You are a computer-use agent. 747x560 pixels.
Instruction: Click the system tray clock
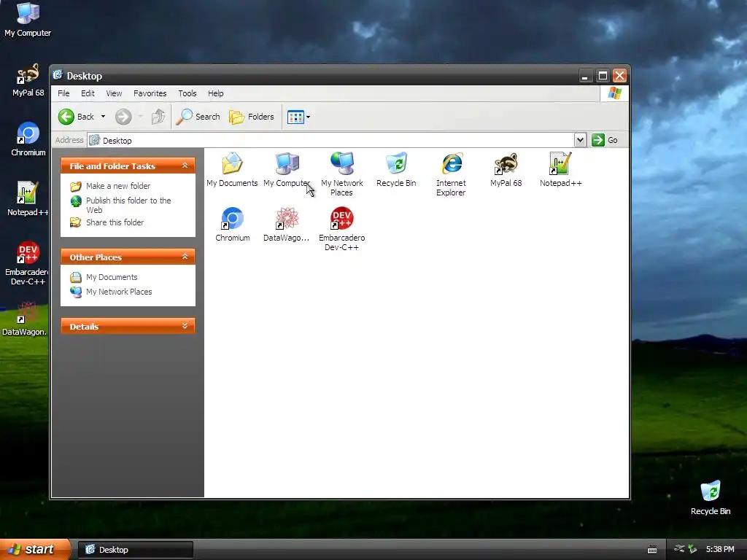pyautogui.click(x=720, y=550)
